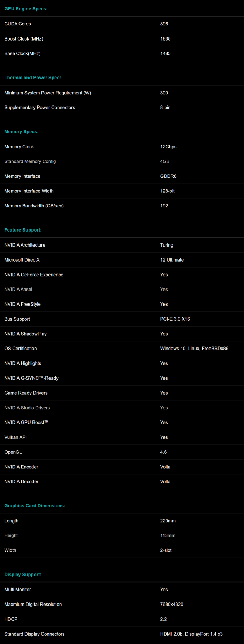Screen dimensions: 244x644
Task: Select the 4GB memory config value
Action: [165, 161]
